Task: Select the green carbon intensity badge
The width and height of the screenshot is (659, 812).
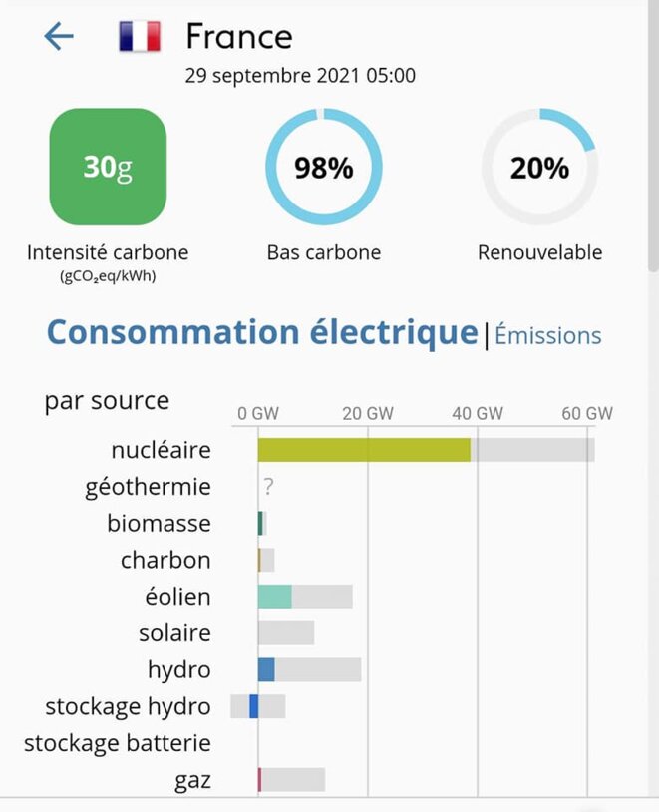Action: pyautogui.click(x=109, y=168)
